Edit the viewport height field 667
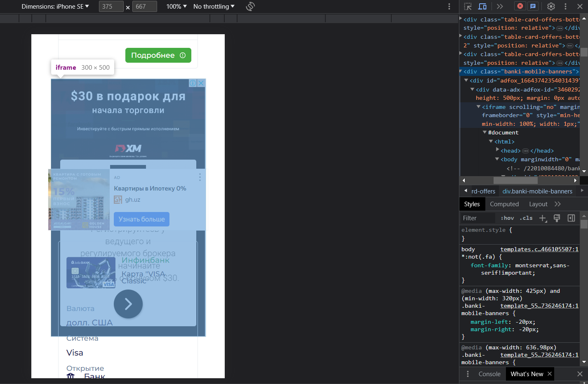 145,7
